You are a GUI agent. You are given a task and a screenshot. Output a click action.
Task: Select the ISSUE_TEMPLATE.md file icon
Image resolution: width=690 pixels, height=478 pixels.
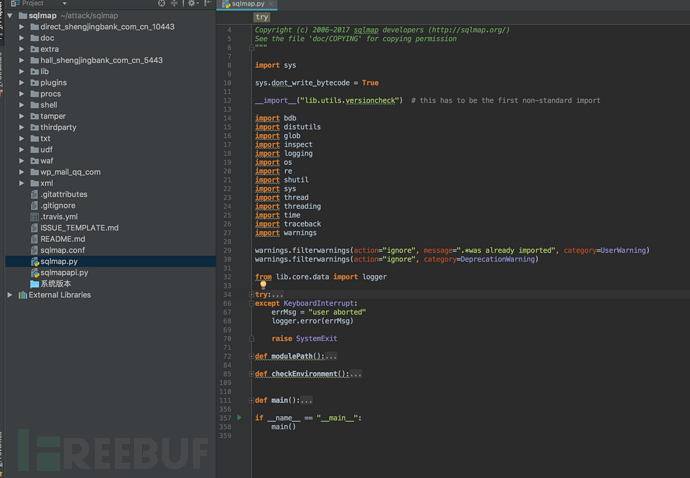(34, 228)
